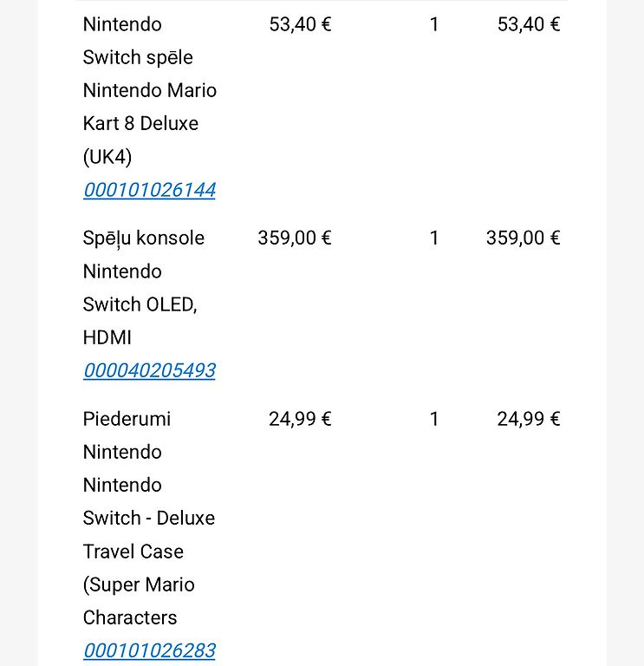Click the quantity 1 in Travel Case row
Image resolution: width=644 pixels, height=666 pixels.
(x=434, y=419)
